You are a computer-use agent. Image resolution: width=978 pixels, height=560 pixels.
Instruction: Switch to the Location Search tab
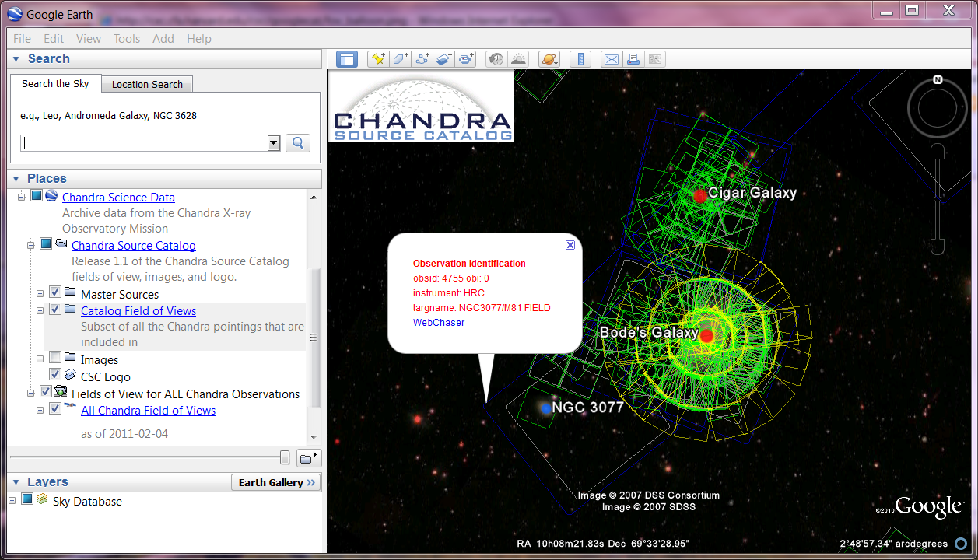[x=147, y=84]
